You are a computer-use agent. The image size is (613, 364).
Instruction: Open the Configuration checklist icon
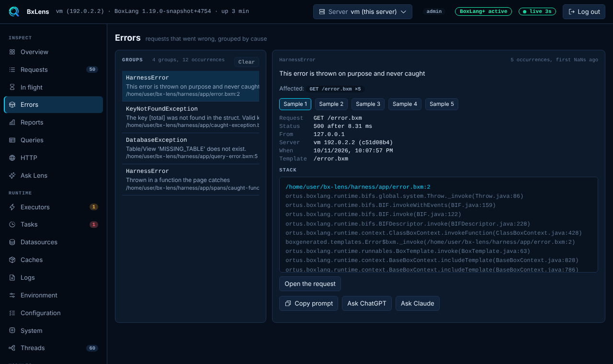[12, 313]
